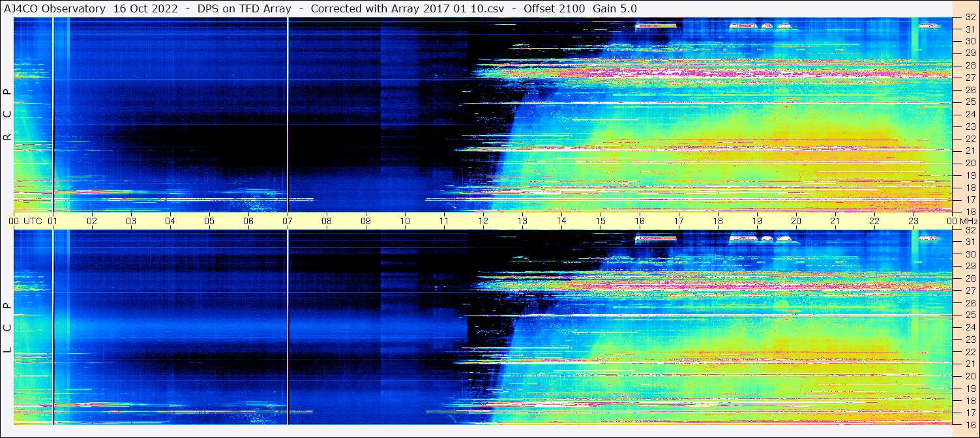Click the 18 MHz label of RCP panel
The image size is (980, 438).
click(x=970, y=187)
